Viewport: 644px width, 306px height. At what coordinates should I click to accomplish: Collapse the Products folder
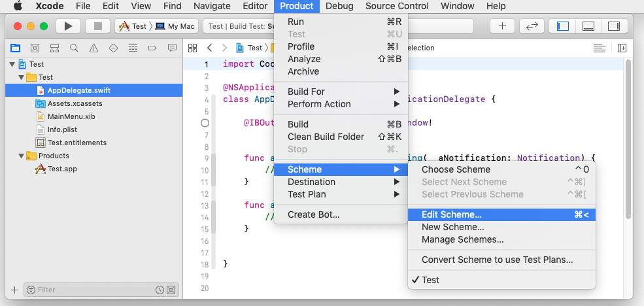click(21, 156)
